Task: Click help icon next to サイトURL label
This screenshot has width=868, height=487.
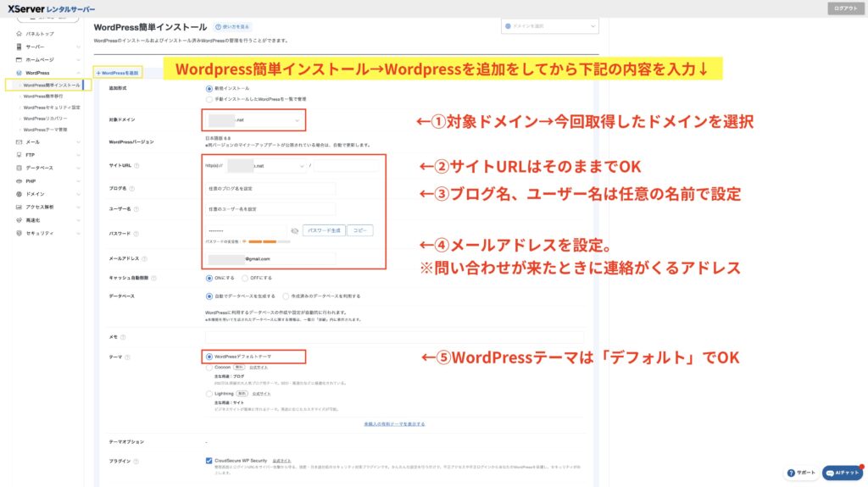Action: (x=137, y=166)
